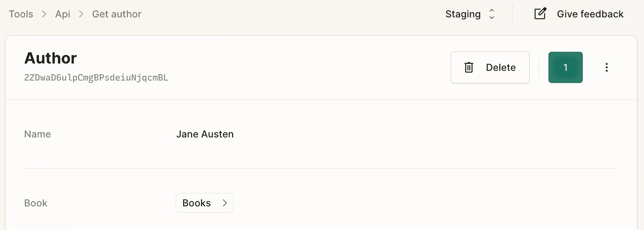Open the three-dot more options menu
Viewport: 644px width, 230px height.
(607, 67)
